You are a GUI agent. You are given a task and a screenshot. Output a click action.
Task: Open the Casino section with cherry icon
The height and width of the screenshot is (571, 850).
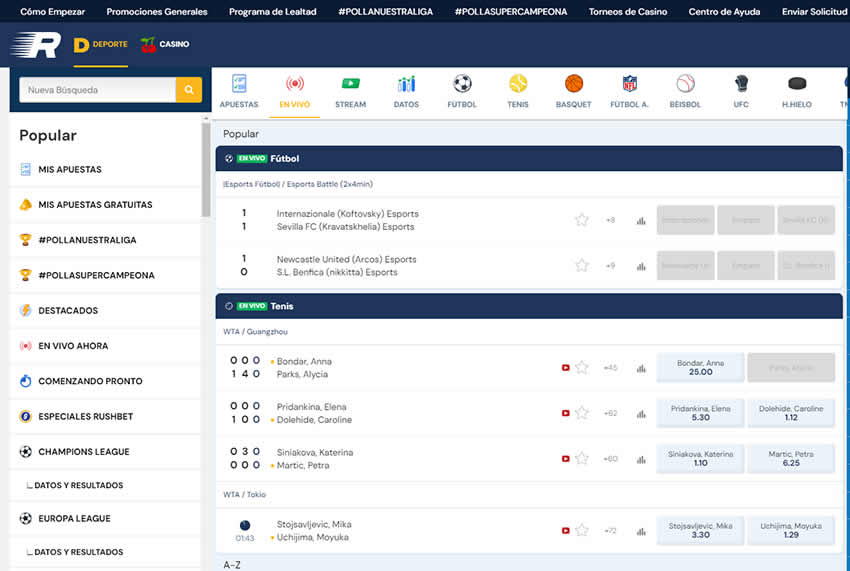[x=165, y=44]
